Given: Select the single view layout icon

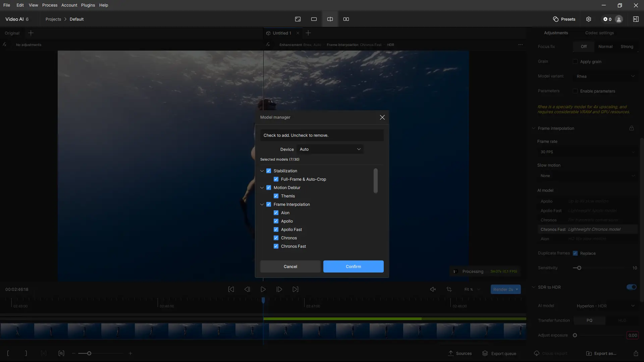Looking at the screenshot, I should [314, 19].
